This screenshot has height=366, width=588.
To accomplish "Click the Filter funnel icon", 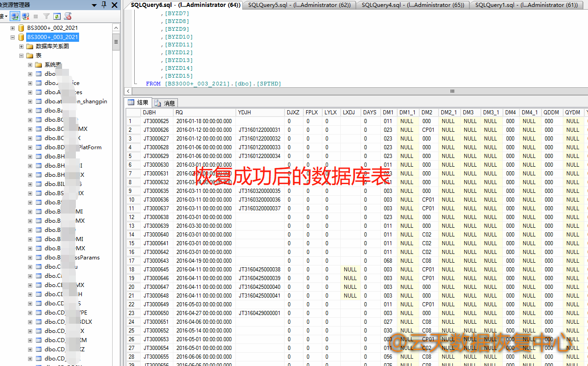I will (46, 17).
